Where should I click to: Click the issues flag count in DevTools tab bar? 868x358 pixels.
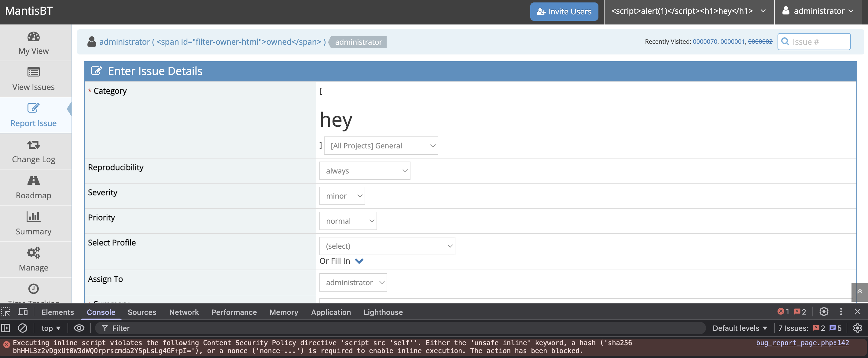click(800, 312)
